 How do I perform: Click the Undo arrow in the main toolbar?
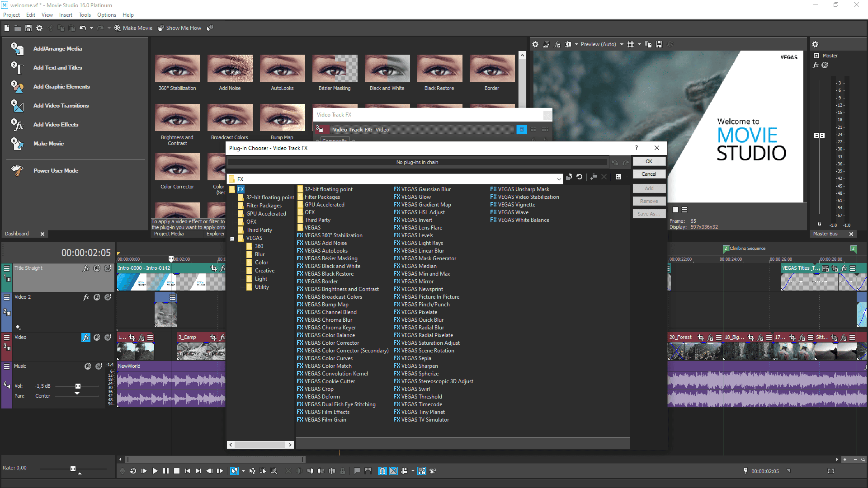point(83,28)
